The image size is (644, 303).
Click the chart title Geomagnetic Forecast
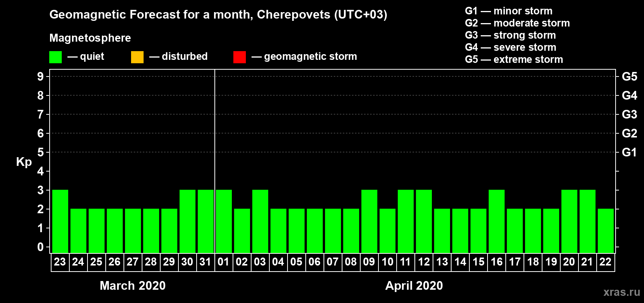click(218, 15)
